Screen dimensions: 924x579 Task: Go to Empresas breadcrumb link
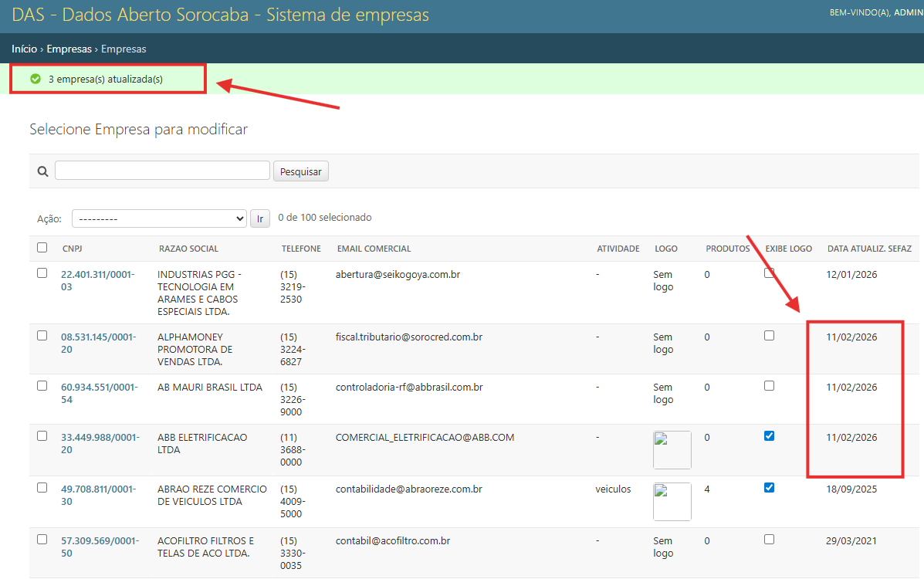[x=69, y=49]
